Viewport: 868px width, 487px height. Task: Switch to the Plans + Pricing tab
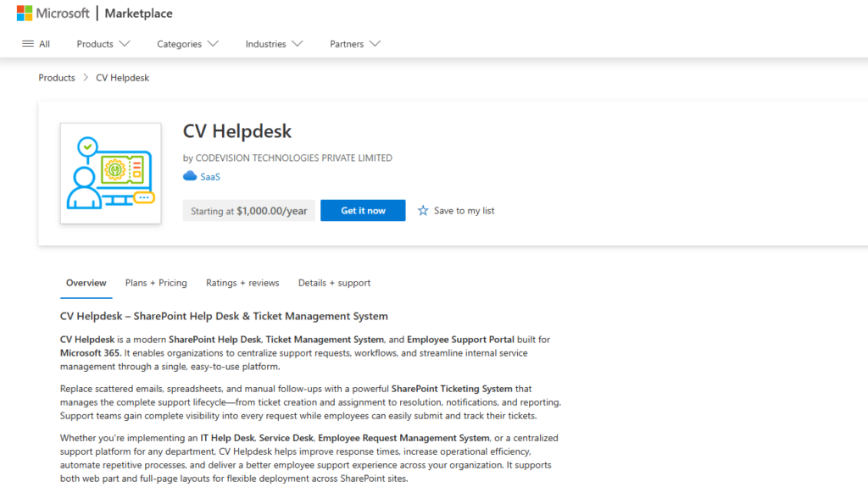[x=156, y=283]
